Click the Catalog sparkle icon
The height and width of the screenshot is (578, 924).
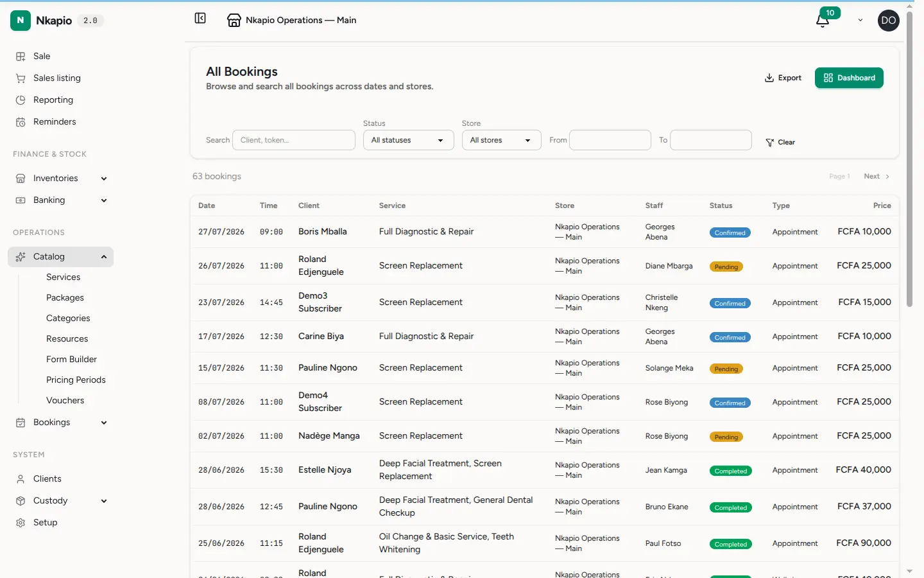[x=21, y=257]
